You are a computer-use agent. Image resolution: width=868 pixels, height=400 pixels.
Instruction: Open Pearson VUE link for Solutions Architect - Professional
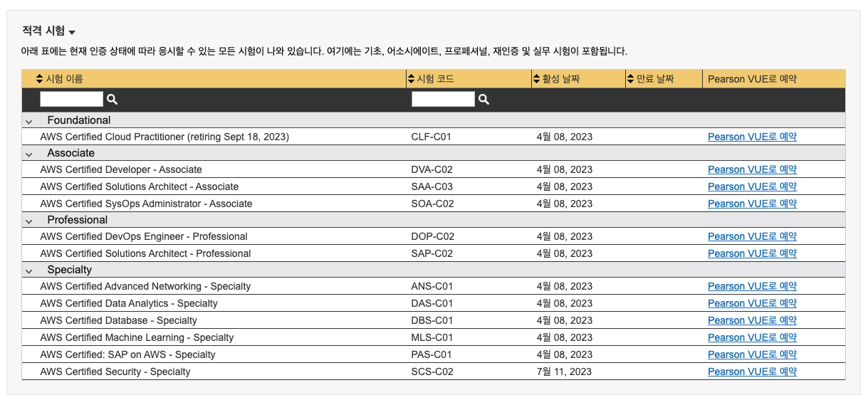click(x=752, y=253)
